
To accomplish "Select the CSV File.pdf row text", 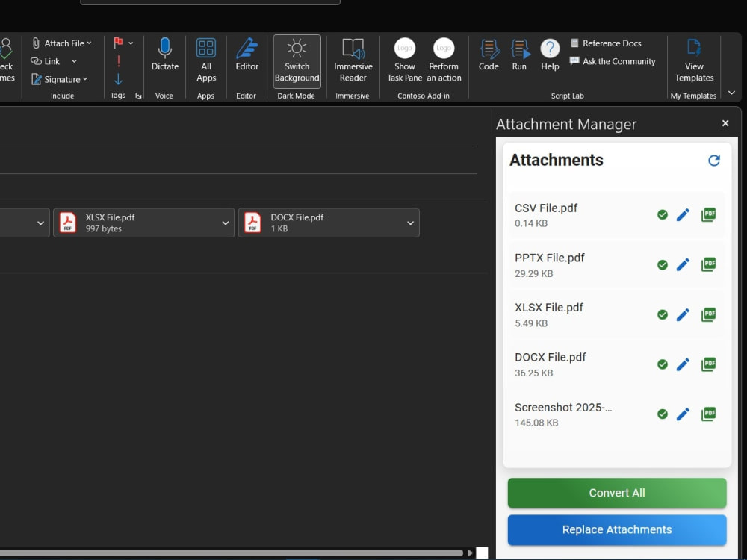I will point(546,208).
